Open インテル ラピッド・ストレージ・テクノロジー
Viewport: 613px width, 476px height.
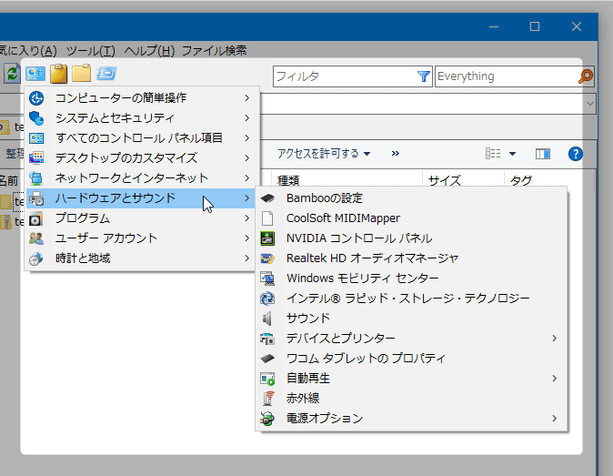click(x=411, y=298)
